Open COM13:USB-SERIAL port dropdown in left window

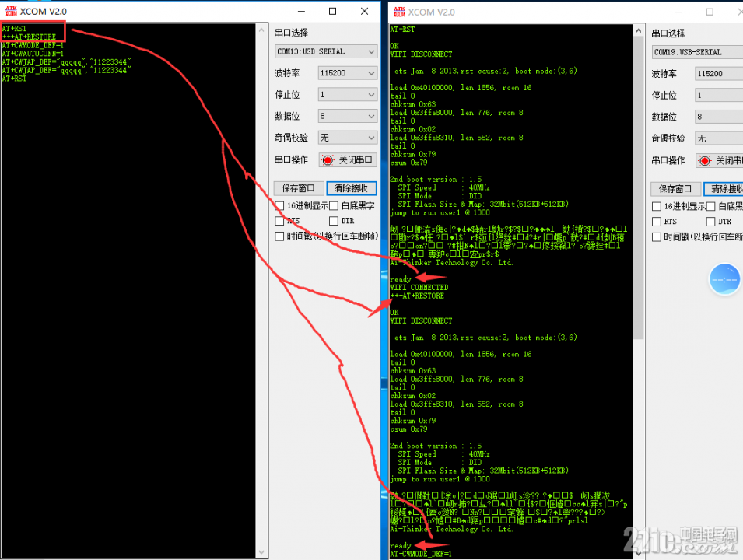325,51
